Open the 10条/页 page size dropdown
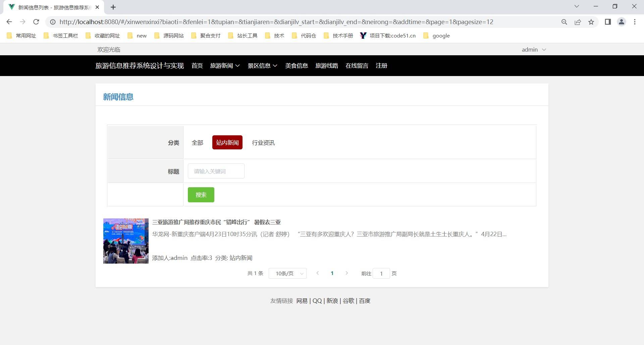Image resolution: width=644 pixels, height=345 pixels. click(x=287, y=273)
